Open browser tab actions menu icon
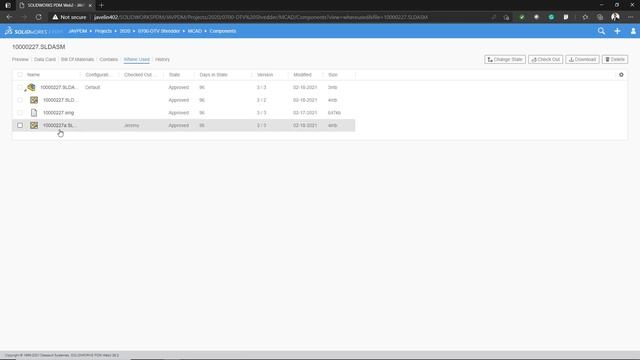This screenshot has width=640, height=360. click(8, 5)
